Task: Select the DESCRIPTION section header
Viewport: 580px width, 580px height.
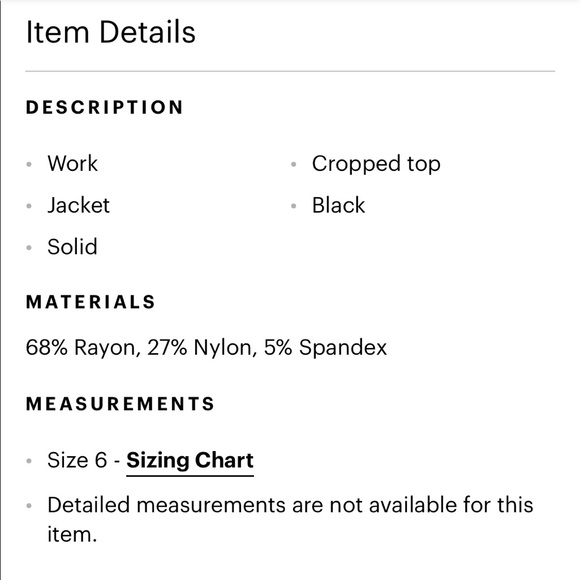Action: click(104, 107)
